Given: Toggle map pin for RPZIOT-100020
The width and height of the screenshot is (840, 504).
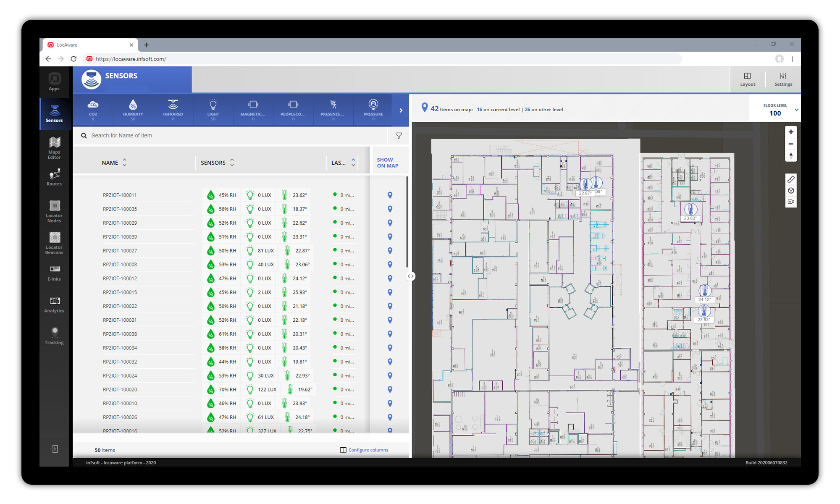Looking at the screenshot, I should point(390,390).
